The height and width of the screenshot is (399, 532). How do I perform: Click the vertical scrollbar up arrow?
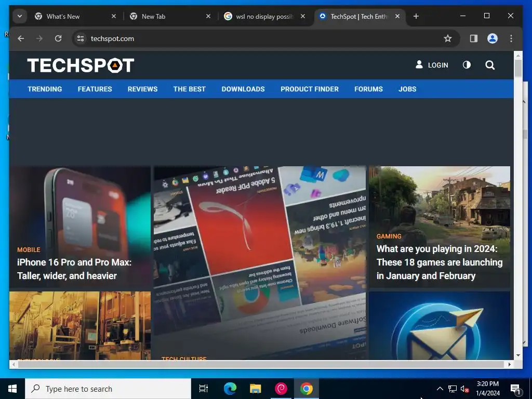(518, 55)
